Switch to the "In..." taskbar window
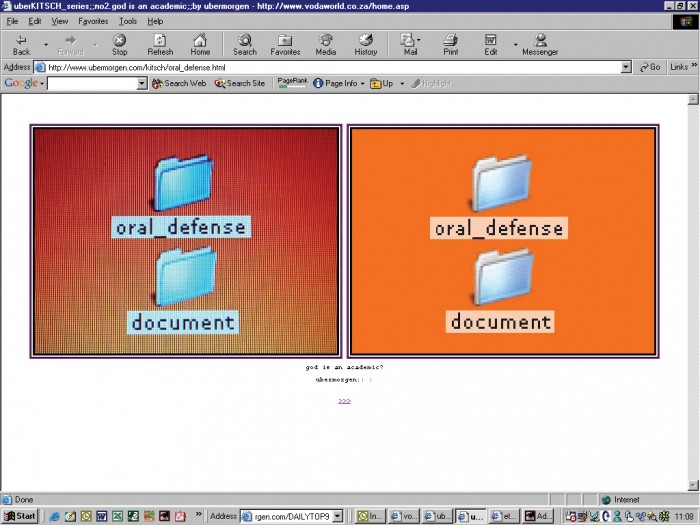Screen dimensions: 700x525 pos(370,517)
